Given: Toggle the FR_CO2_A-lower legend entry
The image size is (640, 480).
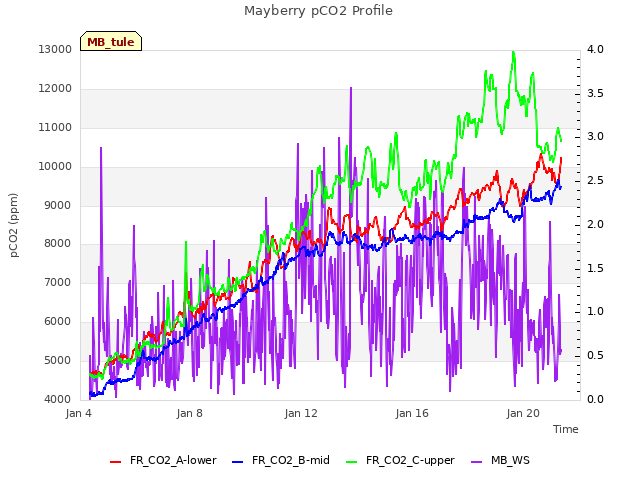Looking at the screenshot, I should tap(163, 460).
